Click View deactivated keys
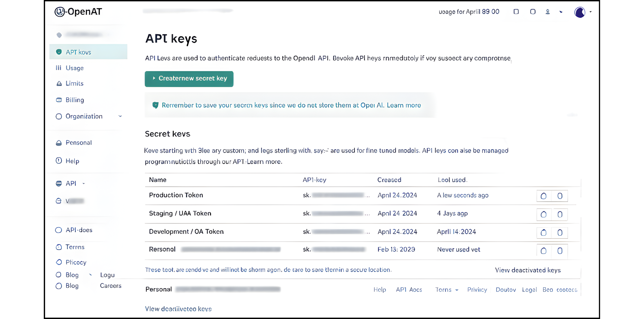The image size is (644, 319). pyautogui.click(x=528, y=270)
